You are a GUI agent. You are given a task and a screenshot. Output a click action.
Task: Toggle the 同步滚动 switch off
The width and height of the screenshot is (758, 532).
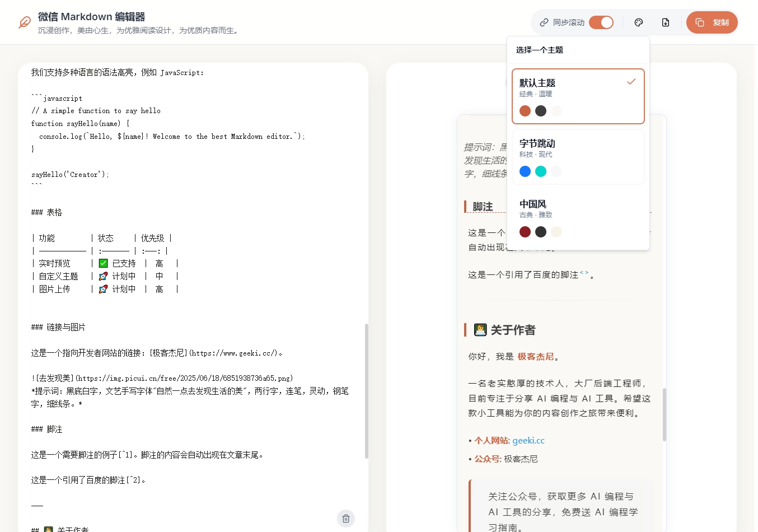pos(601,22)
